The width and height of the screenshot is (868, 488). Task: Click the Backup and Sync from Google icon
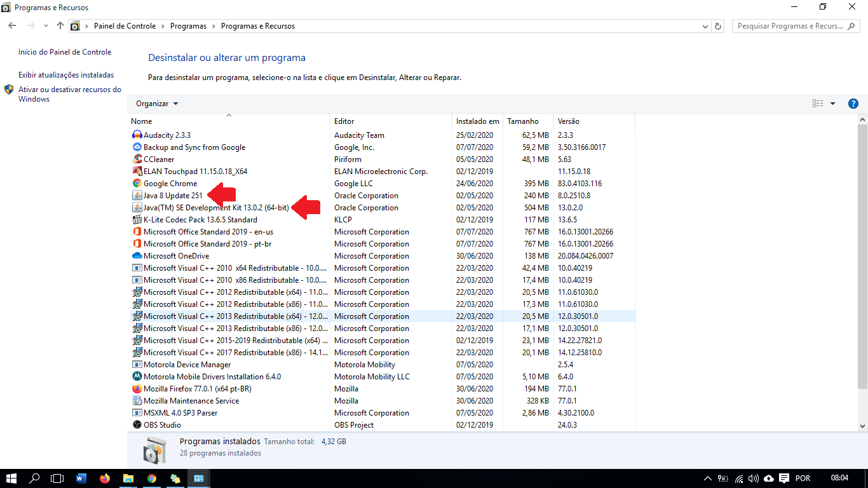tap(137, 147)
